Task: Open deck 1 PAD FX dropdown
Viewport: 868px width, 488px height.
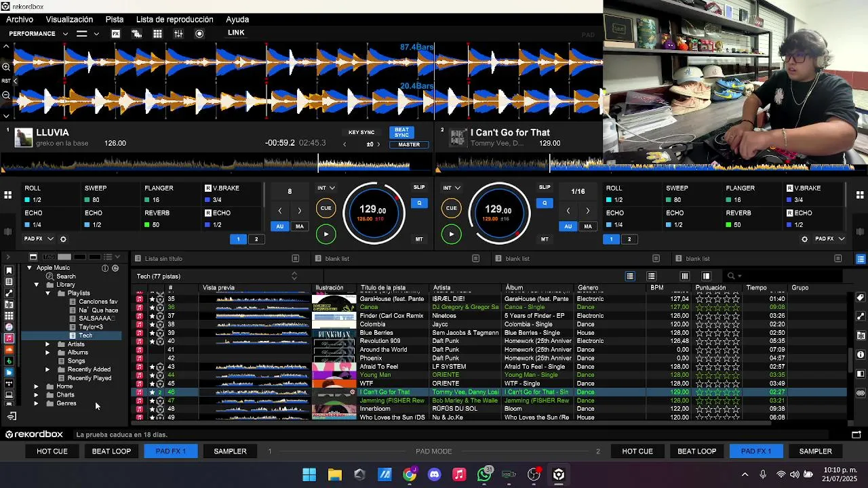Action: 37,239
